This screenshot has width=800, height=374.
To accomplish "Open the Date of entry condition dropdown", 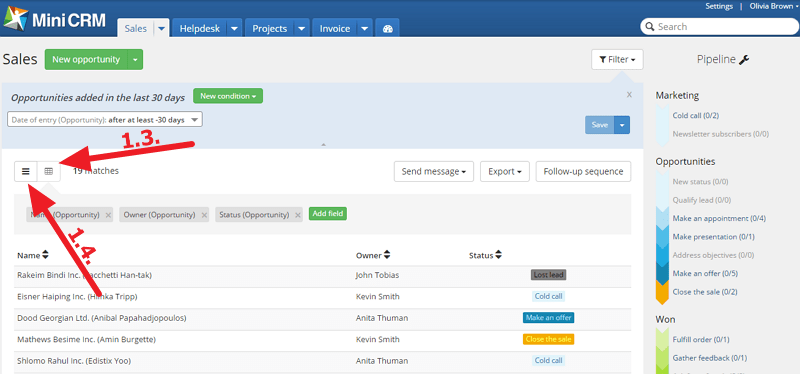I will pos(105,120).
